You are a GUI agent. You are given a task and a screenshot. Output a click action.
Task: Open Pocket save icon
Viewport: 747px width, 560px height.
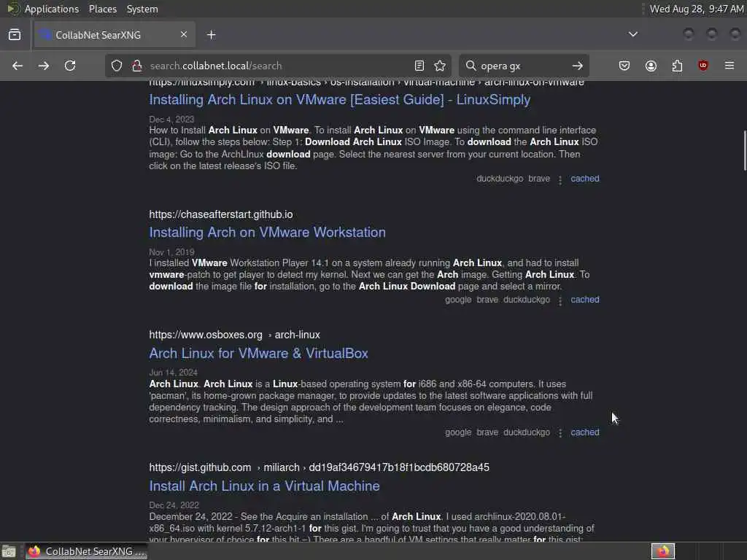[x=624, y=66]
